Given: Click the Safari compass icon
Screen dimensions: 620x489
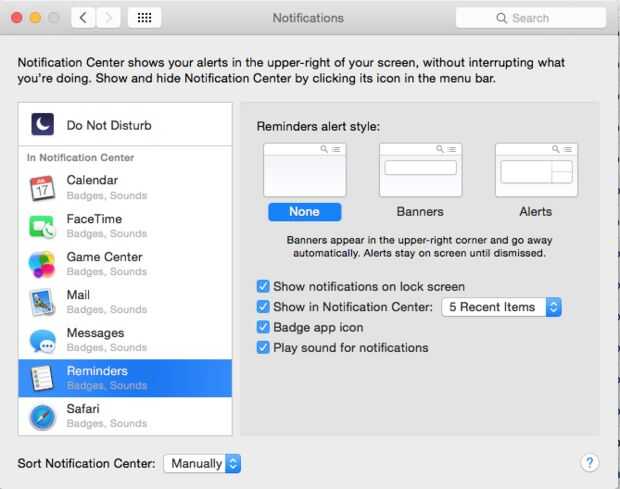Looking at the screenshot, I should pyautogui.click(x=42, y=417).
